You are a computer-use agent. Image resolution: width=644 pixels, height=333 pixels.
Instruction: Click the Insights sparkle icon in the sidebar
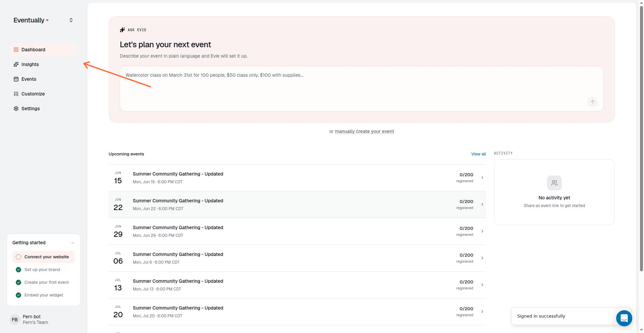point(16,64)
